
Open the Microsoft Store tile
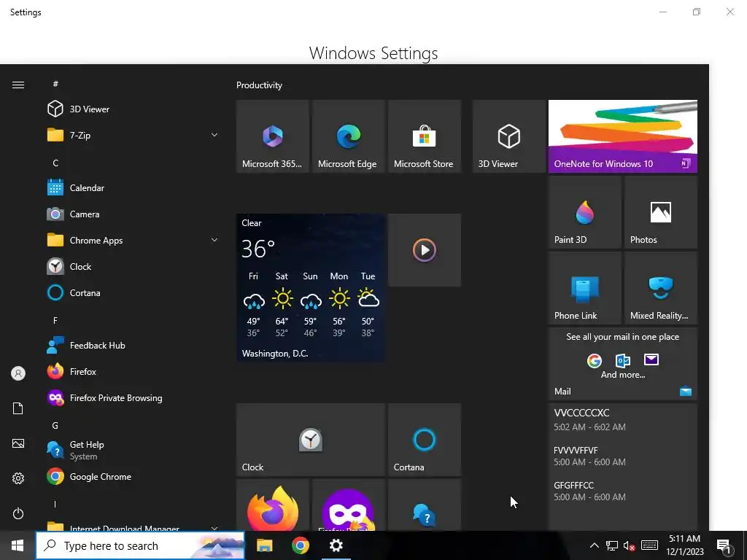425,136
